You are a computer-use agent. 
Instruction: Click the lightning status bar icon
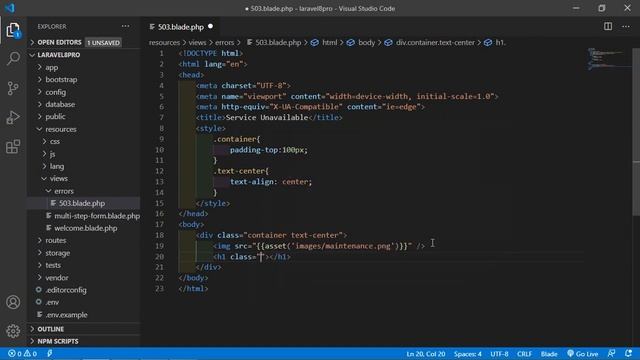50,354
